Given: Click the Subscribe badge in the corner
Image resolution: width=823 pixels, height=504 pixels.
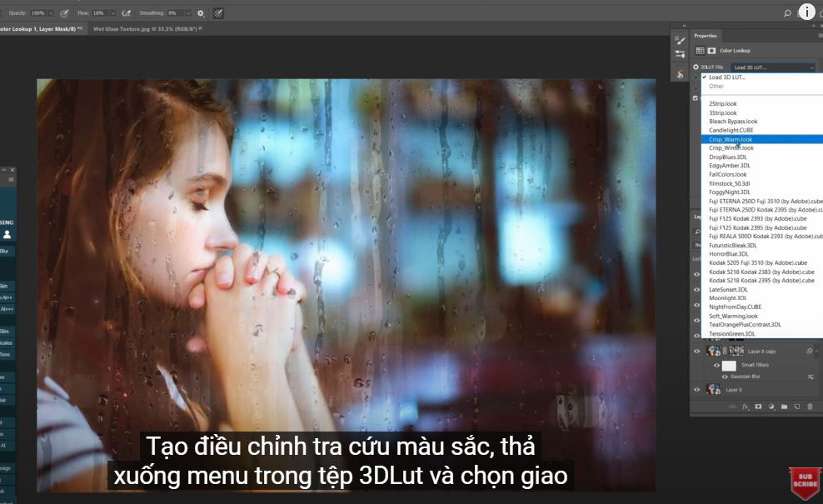Looking at the screenshot, I should click(x=806, y=483).
